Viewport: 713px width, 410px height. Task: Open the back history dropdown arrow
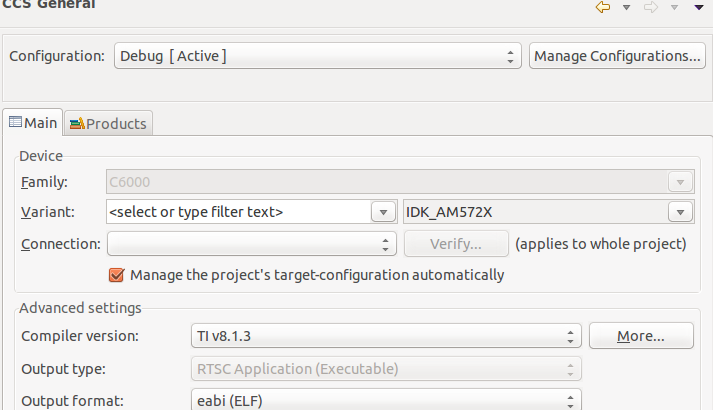point(626,8)
